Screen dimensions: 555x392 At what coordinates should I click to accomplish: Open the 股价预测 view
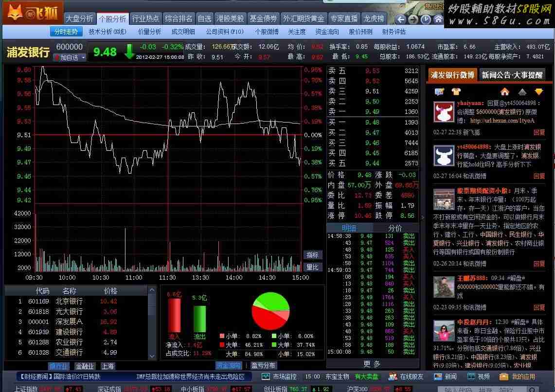pyautogui.click(x=361, y=32)
